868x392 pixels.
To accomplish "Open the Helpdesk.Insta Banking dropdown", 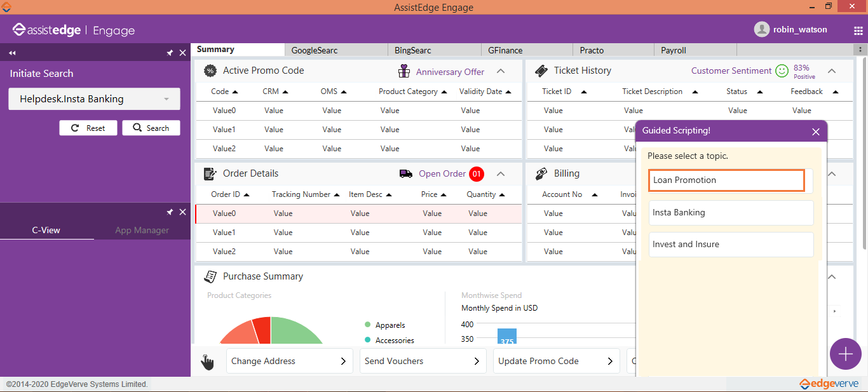I will tap(94, 99).
